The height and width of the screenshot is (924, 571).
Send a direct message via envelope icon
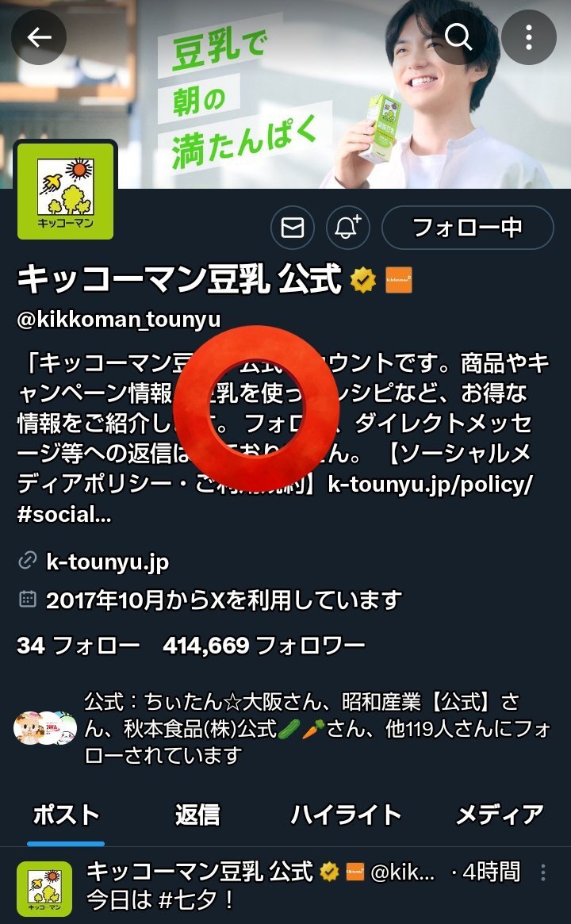(293, 228)
